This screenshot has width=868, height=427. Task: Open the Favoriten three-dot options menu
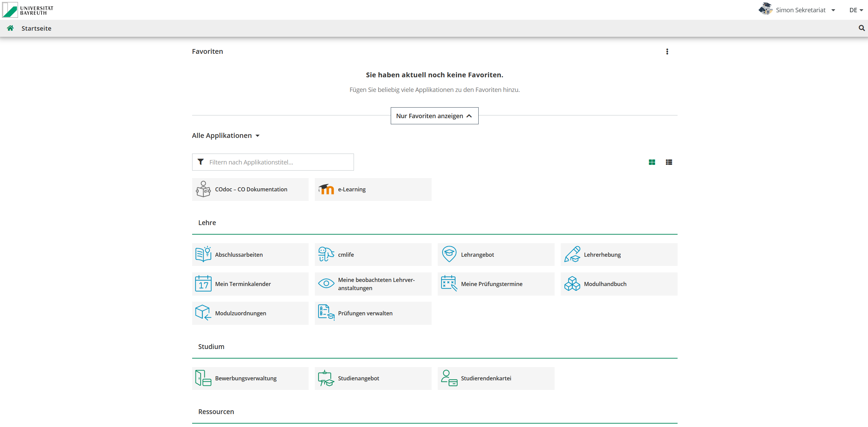pos(667,51)
